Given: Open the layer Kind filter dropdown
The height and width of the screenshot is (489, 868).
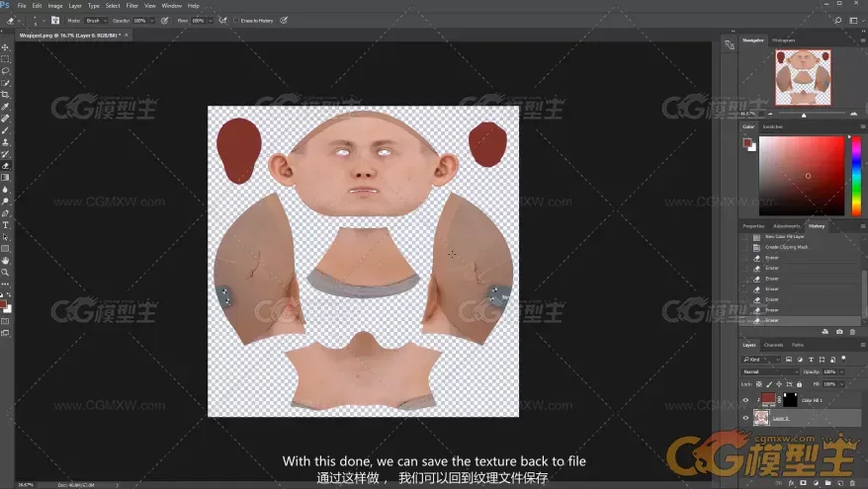Looking at the screenshot, I should coord(761,360).
